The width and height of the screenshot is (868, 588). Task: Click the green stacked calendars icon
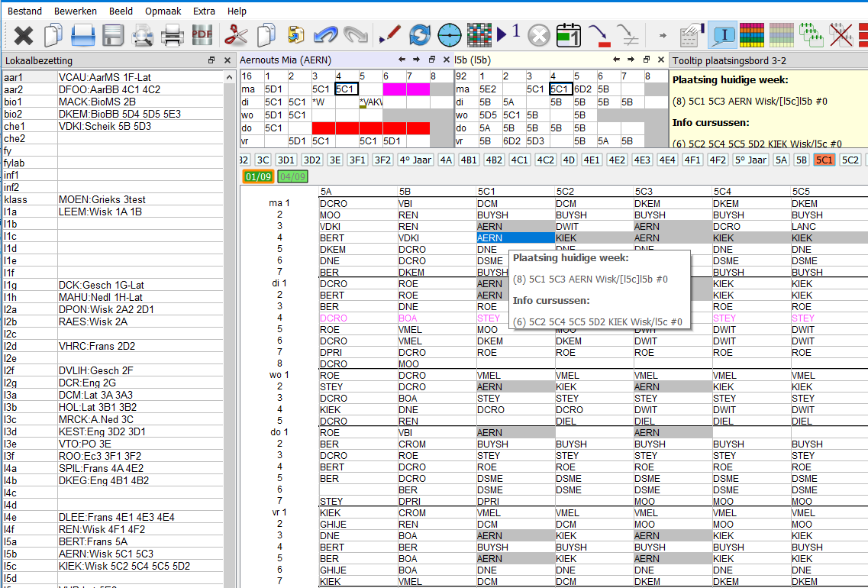click(811, 35)
